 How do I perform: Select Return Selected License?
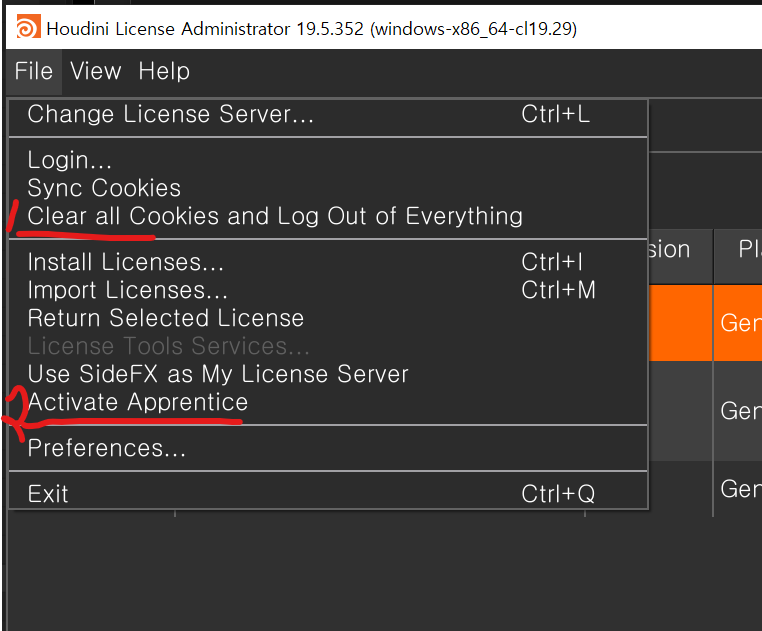pyautogui.click(x=328, y=318)
